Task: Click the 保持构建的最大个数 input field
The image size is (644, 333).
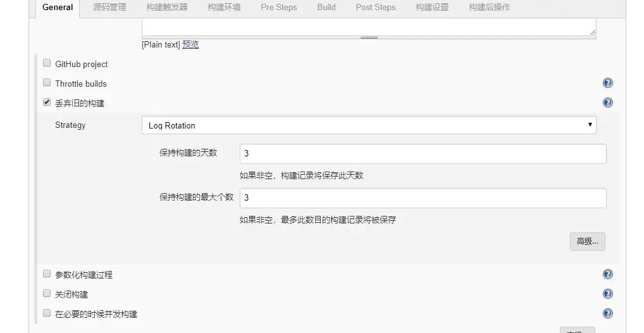Action: click(x=423, y=198)
